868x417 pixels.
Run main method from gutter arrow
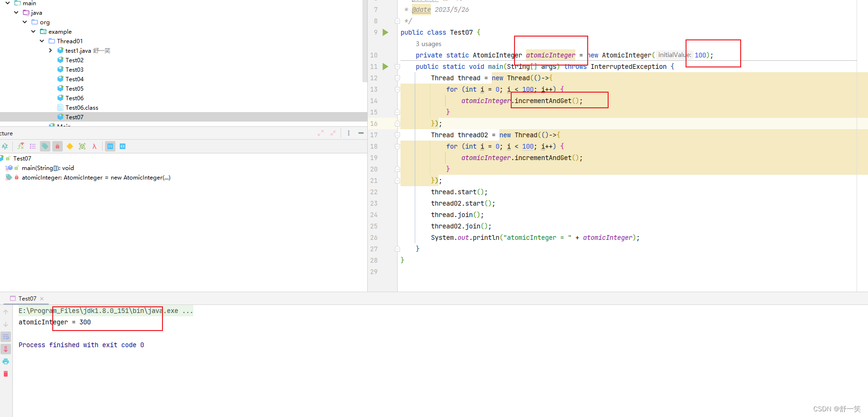tap(385, 66)
